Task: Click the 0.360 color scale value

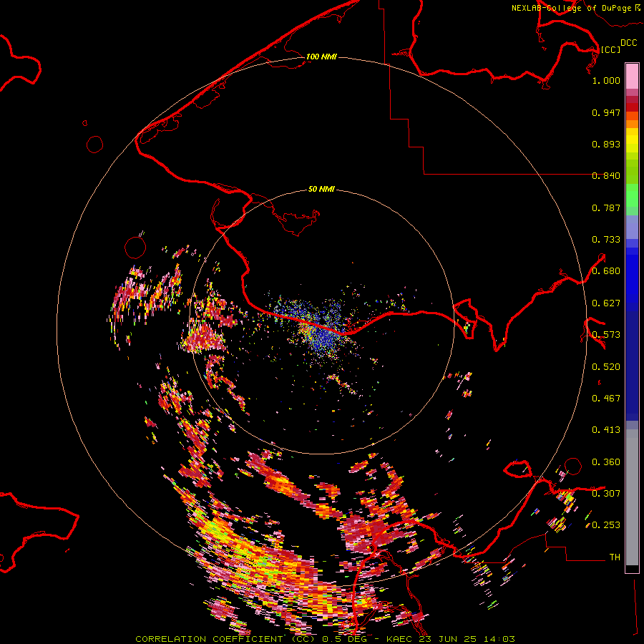Action: 606,462
